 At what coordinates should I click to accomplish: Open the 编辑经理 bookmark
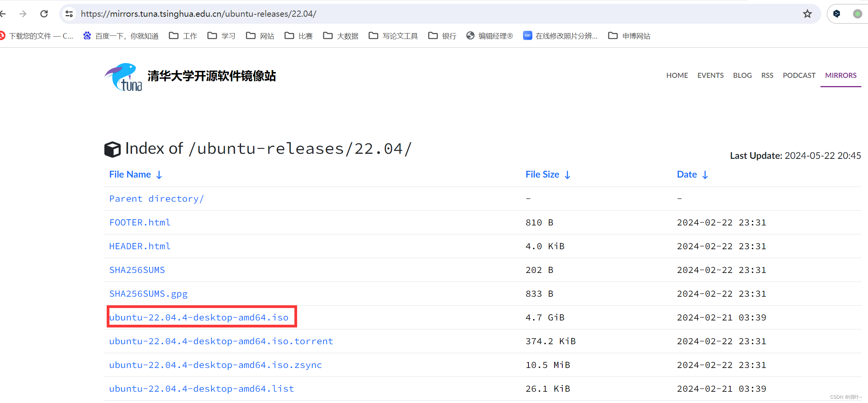(x=489, y=36)
